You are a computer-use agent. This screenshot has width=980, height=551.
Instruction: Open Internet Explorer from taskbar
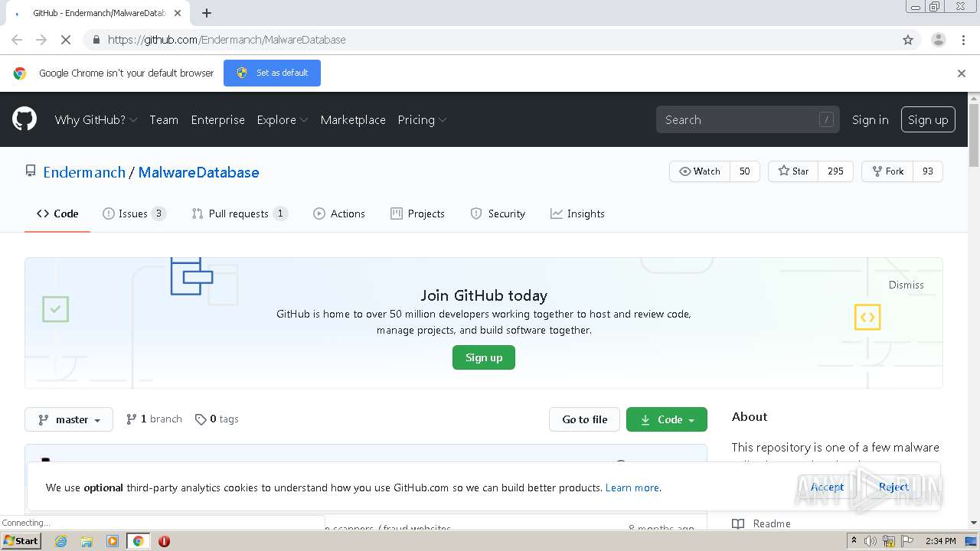tap(60, 541)
